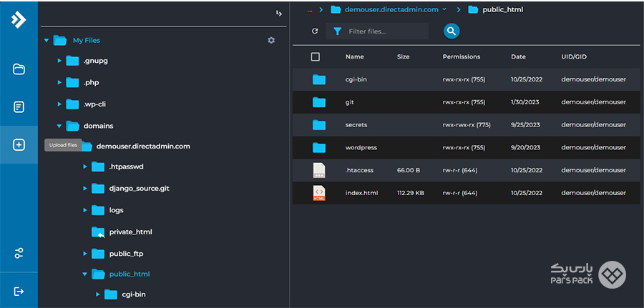Select private_html tree item label

pos(131,232)
